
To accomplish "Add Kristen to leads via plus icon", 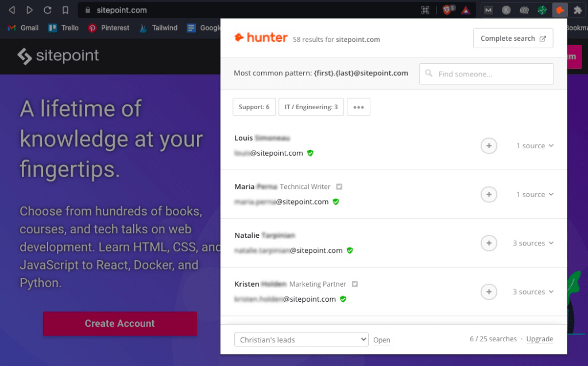I will (x=488, y=292).
